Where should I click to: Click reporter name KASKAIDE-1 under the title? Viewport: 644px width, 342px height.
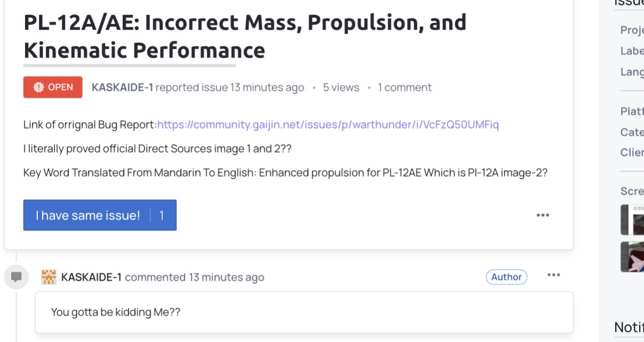point(122,88)
